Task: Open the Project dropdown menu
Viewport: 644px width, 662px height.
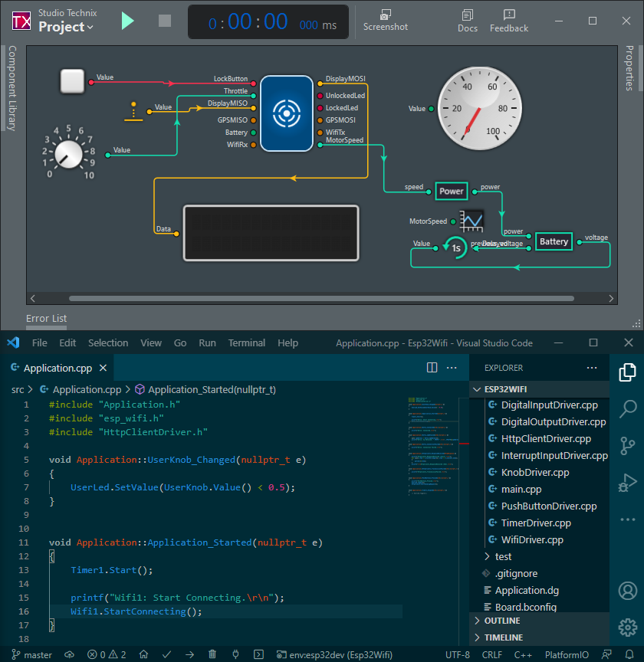Action: click(65, 27)
